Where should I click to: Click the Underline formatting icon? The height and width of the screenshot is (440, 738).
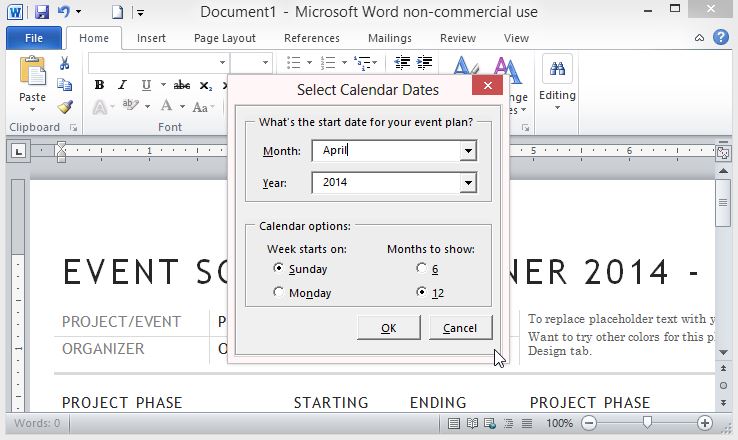pyautogui.click(x=147, y=86)
